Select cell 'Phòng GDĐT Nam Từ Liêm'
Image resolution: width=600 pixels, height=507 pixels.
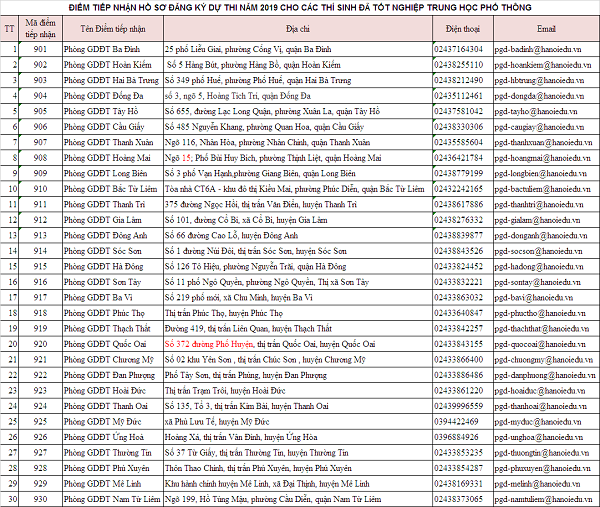point(112,499)
